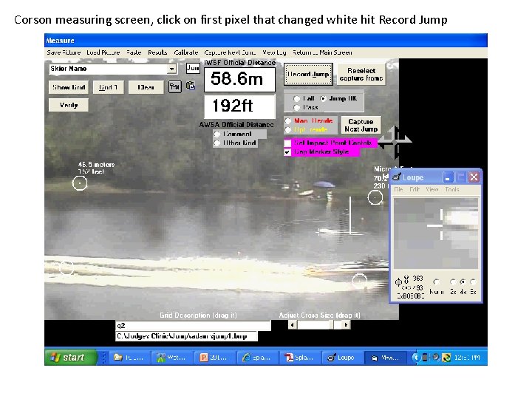
Task: Select the yellow Opt. radio button
Action: [x=288, y=129]
